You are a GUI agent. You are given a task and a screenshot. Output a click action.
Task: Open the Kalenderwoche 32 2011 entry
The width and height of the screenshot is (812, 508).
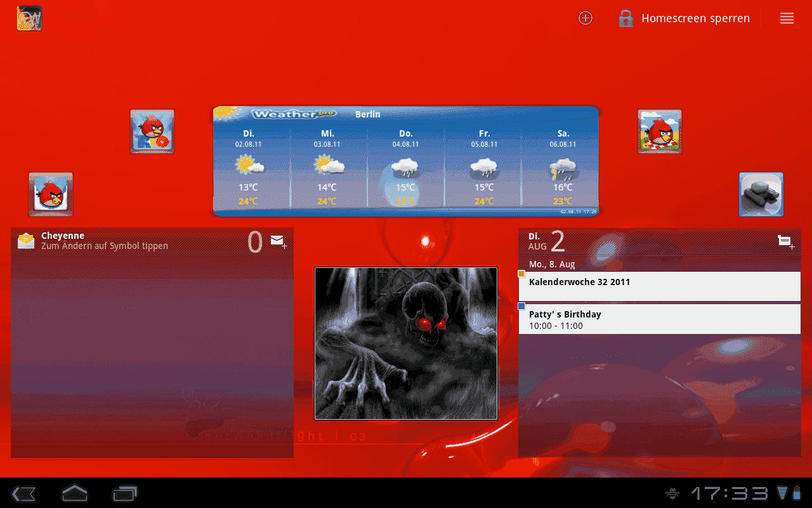point(660,286)
